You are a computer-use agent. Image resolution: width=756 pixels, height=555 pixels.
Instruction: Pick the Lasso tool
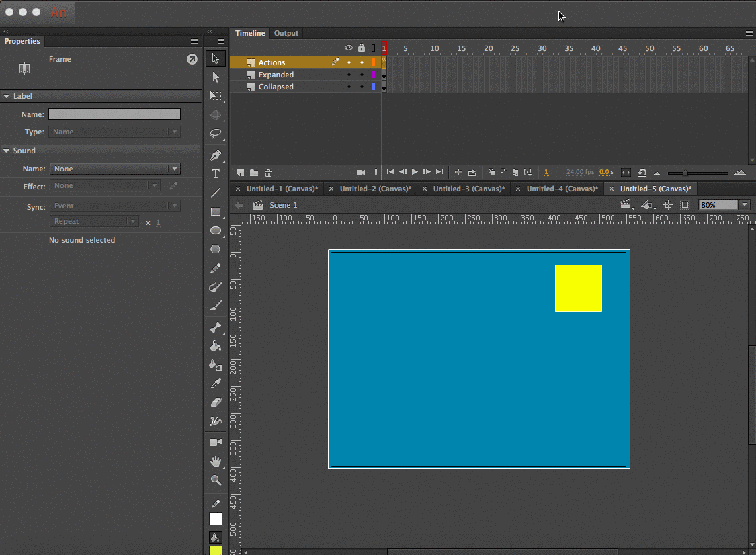click(215, 133)
